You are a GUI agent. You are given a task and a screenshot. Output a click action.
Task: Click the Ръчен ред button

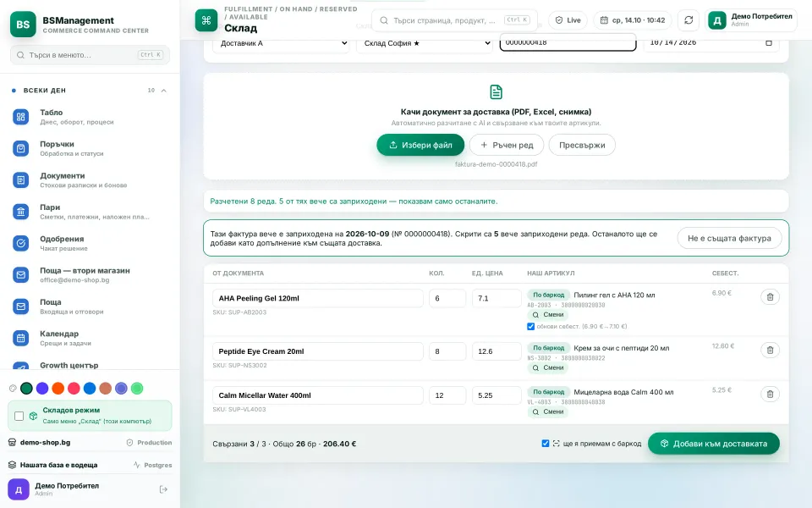click(x=507, y=145)
